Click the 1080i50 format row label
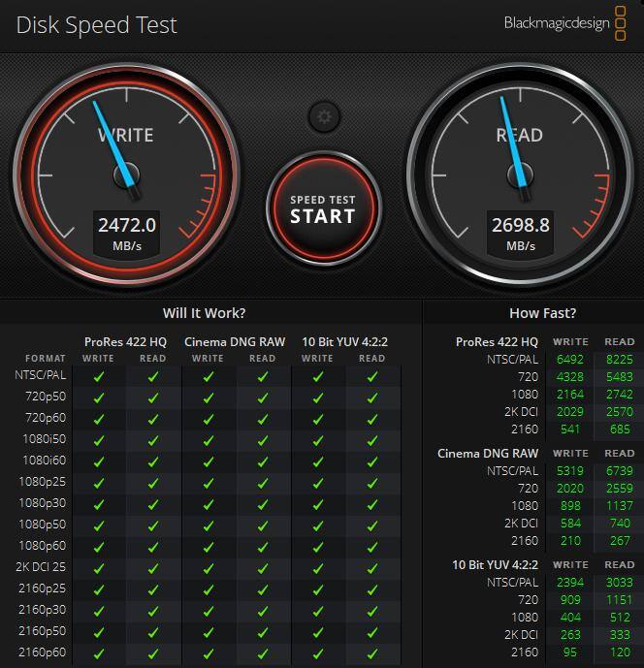This screenshot has width=644, height=668. 46,438
